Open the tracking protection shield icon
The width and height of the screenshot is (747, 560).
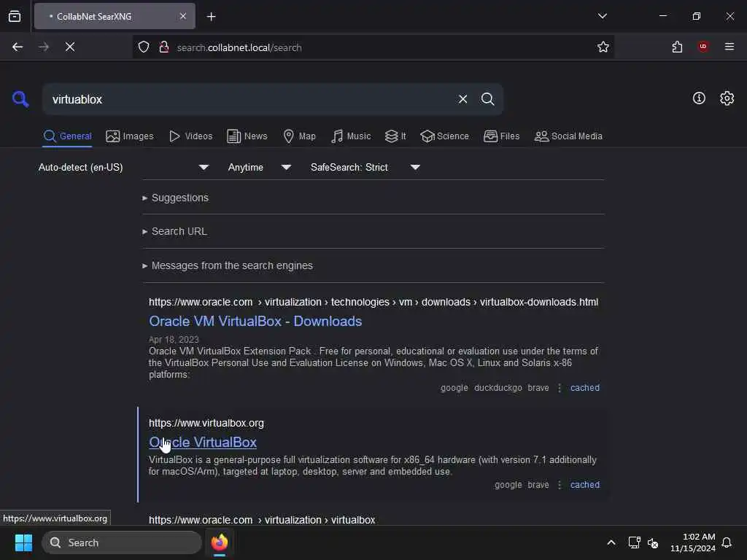point(144,47)
